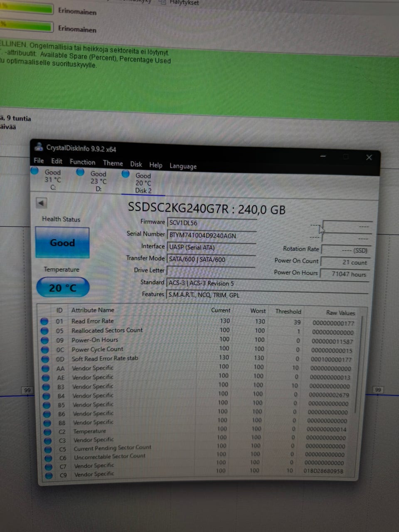Click status icon for attribute B6 row
The image size is (399, 532).
coord(47,414)
